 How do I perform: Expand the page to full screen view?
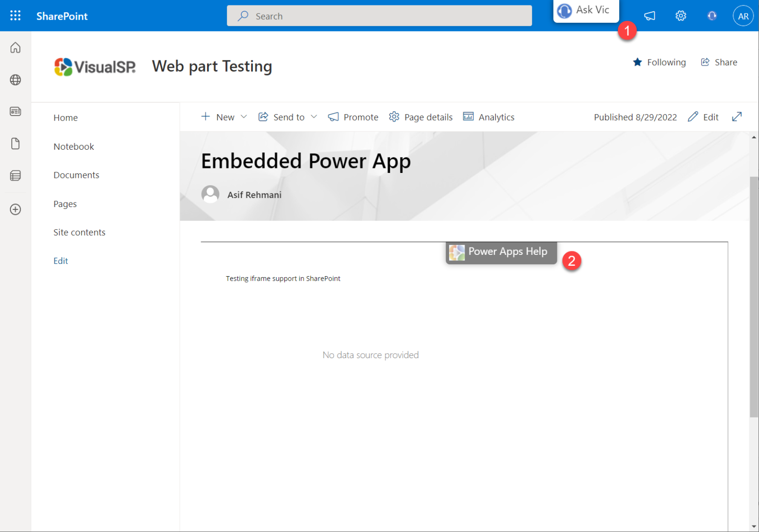click(x=737, y=117)
